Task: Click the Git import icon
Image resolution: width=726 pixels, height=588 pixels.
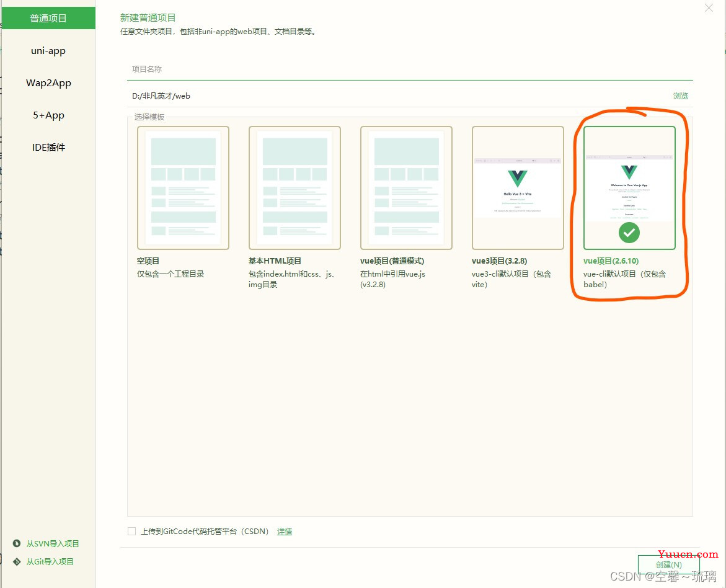Action: coord(17,561)
